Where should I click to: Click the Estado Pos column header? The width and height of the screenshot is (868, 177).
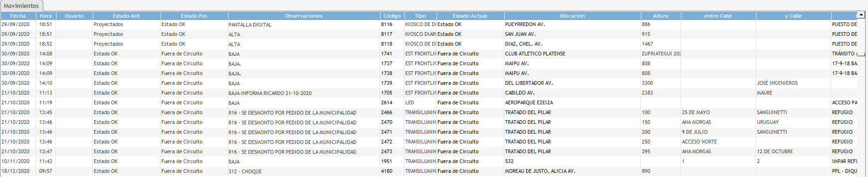[x=194, y=16]
